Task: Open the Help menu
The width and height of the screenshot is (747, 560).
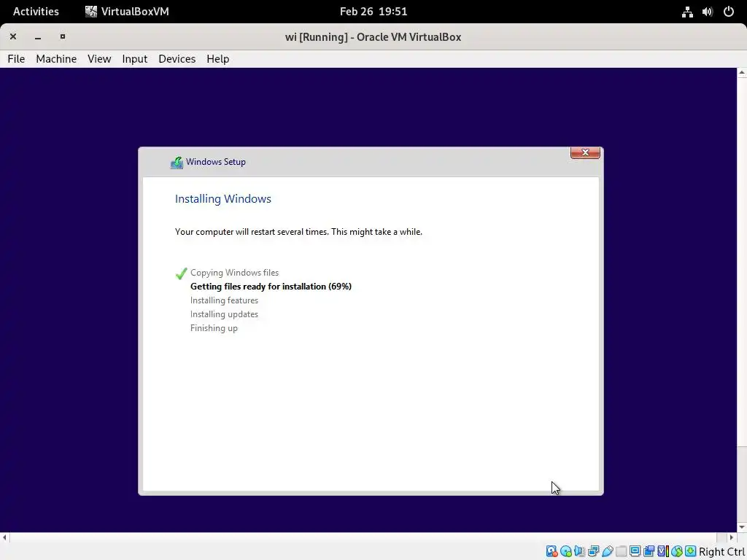Action: point(217,58)
